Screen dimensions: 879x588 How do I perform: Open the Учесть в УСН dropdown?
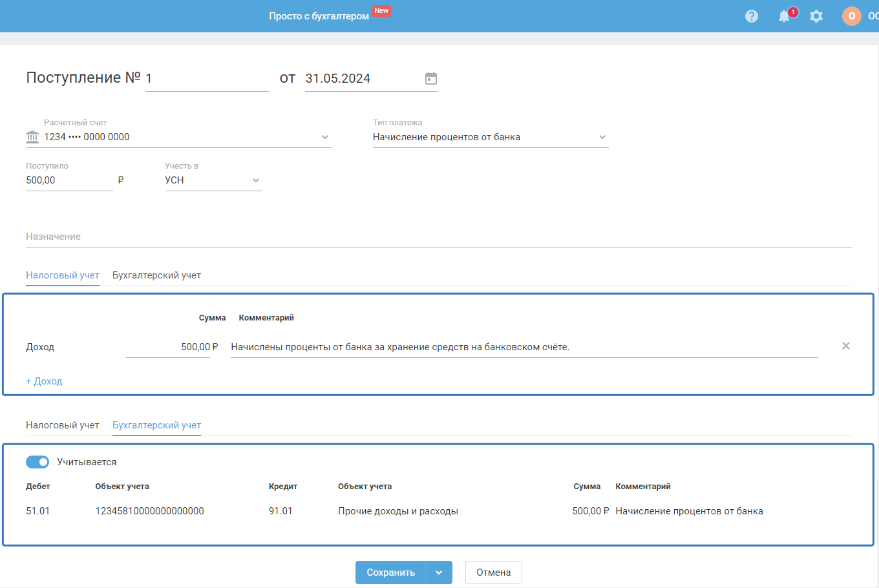tap(255, 180)
